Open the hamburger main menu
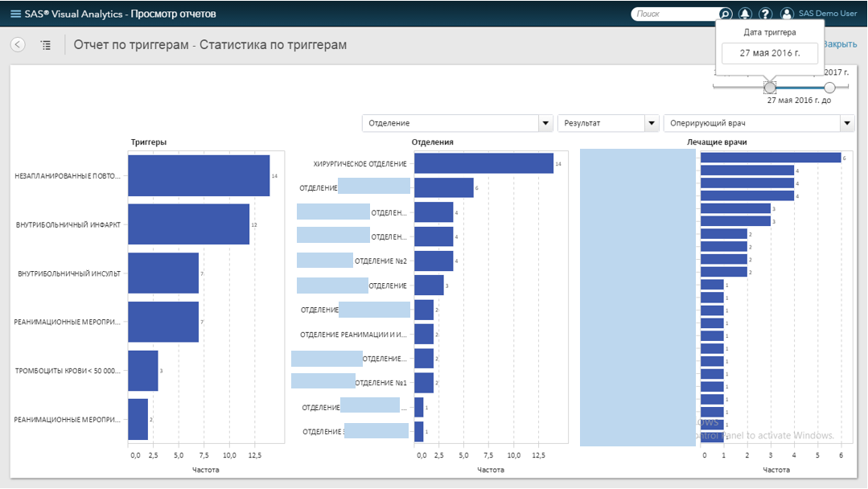 pyautogui.click(x=15, y=14)
